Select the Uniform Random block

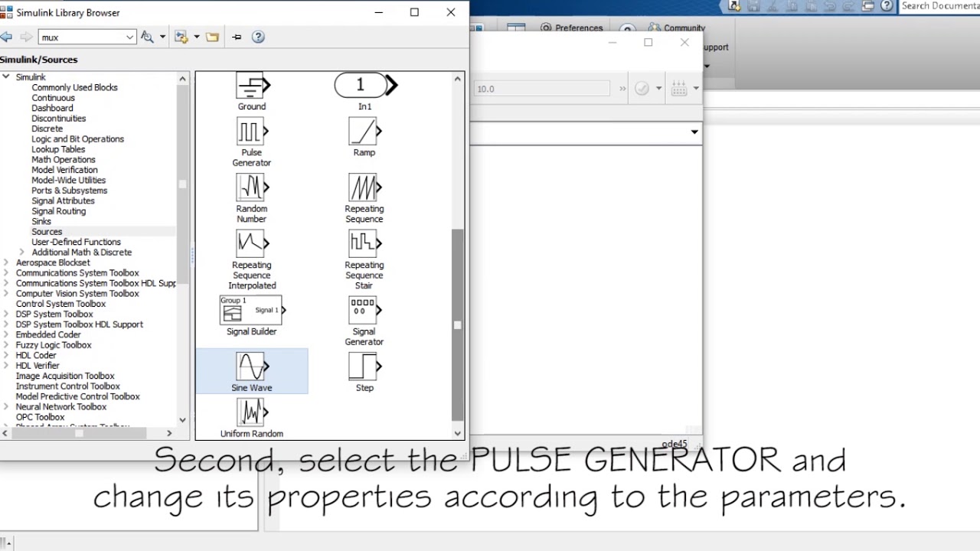251,413
